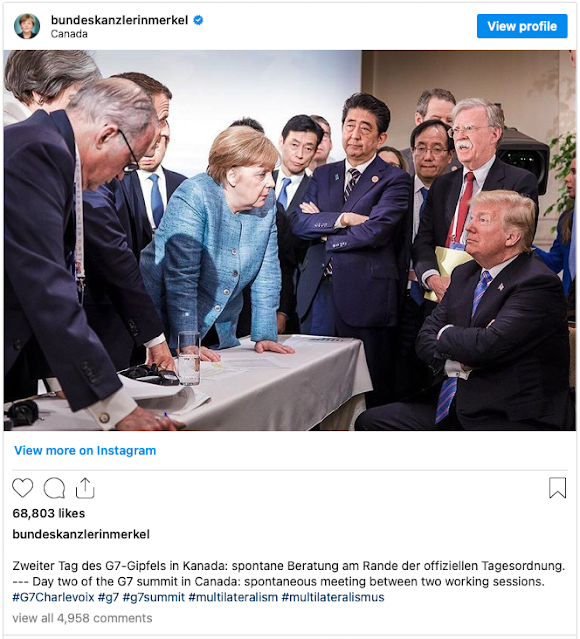Click the G7 summit photo
The height and width of the screenshot is (639, 580).
point(289,240)
